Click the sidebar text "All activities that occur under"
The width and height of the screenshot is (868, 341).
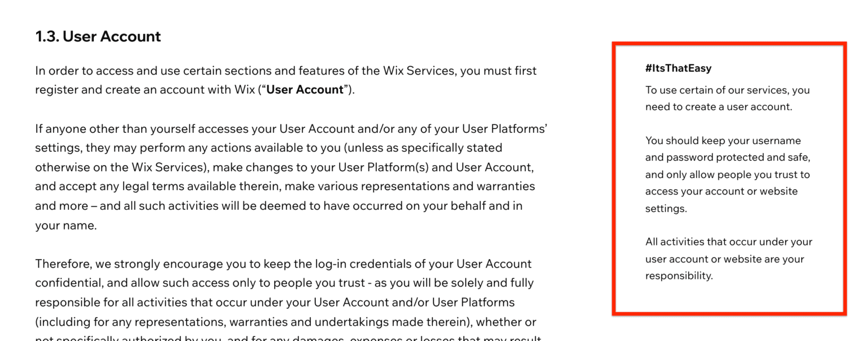tap(729, 259)
